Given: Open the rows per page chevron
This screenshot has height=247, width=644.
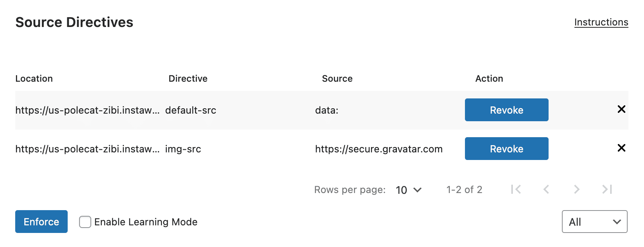Looking at the screenshot, I should click(x=417, y=190).
